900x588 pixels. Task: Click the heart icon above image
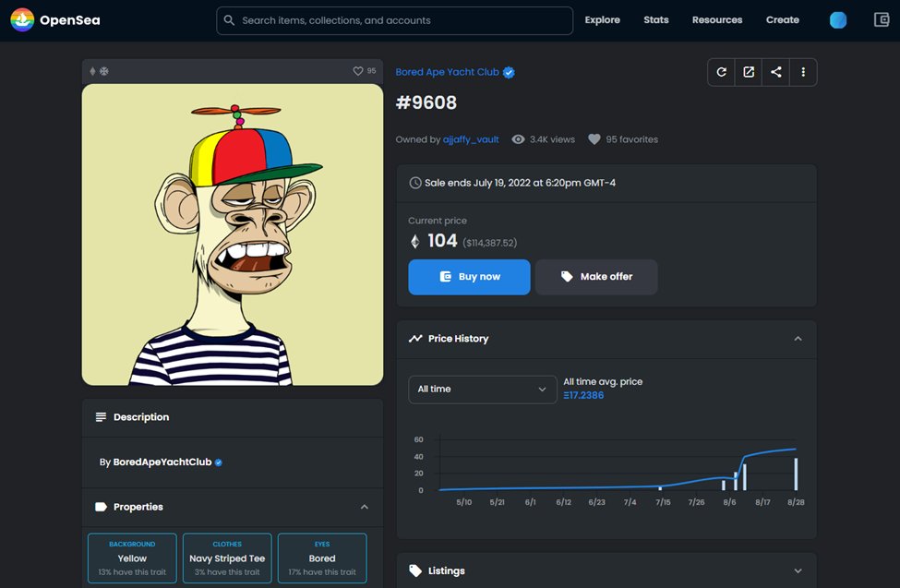(x=357, y=71)
